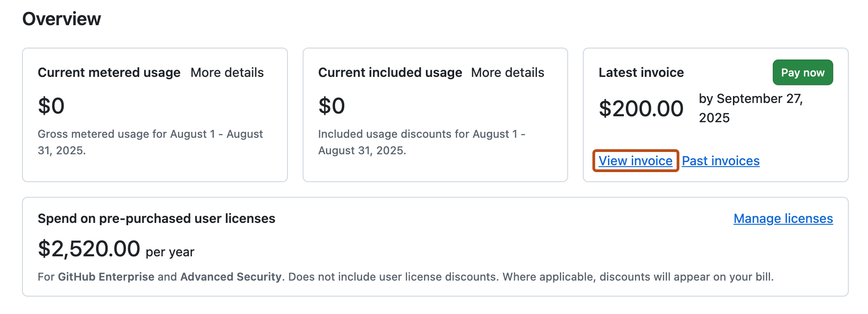Click the bold Advanced Security text

231,276
